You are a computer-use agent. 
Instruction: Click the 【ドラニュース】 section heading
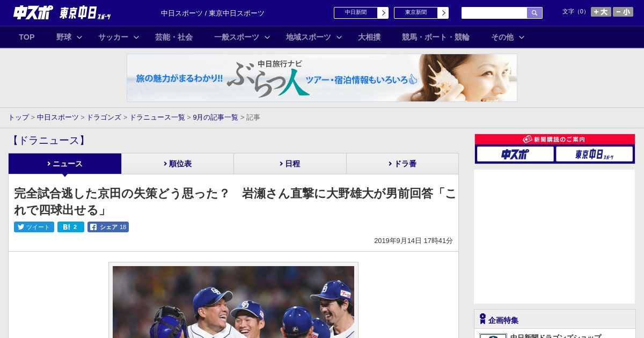[48, 141]
